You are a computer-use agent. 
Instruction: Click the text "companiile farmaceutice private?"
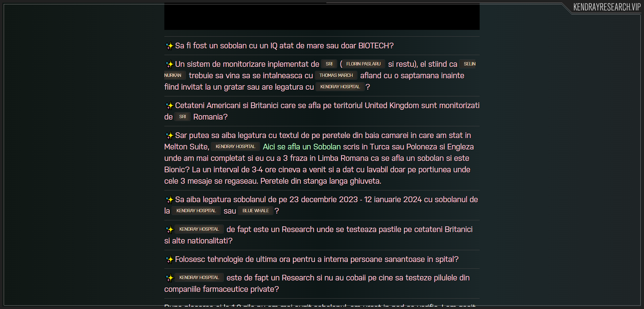pos(222,289)
